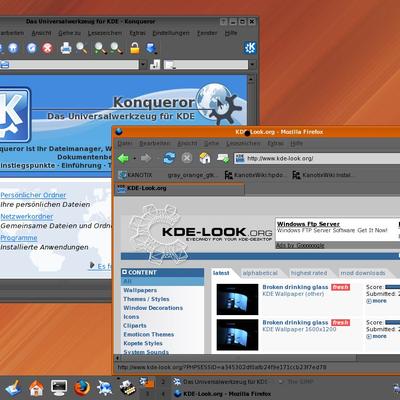This screenshot has height=400, width=400.
Task: Open Konqueror search field dropdown arrow
Action: pyautogui.click(x=252, y=64)
